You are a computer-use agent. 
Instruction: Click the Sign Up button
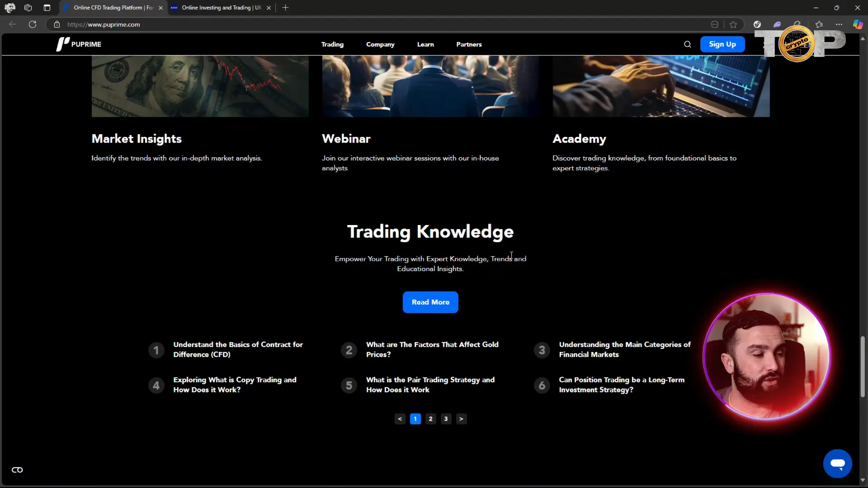coord(722,44)
